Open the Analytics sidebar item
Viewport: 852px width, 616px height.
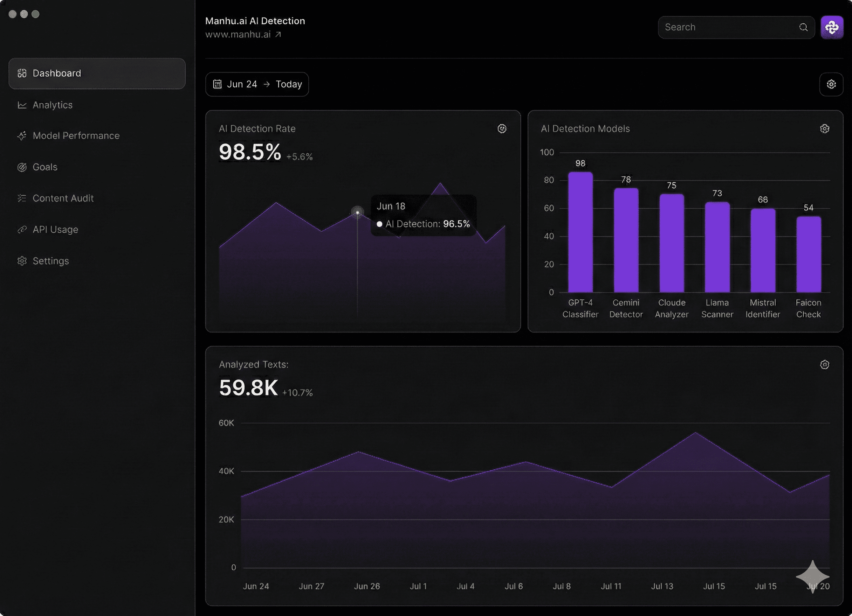[52, 105]
